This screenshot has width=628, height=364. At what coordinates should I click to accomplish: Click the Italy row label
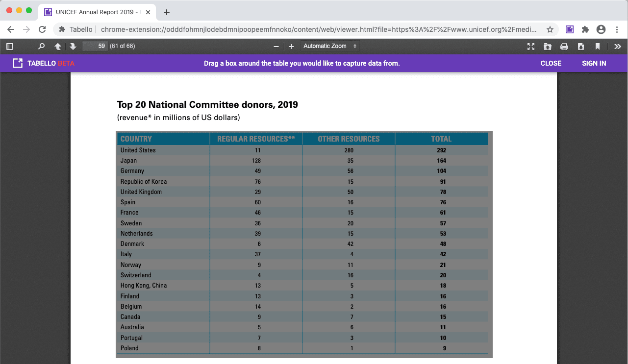click(x=126, y=254)
